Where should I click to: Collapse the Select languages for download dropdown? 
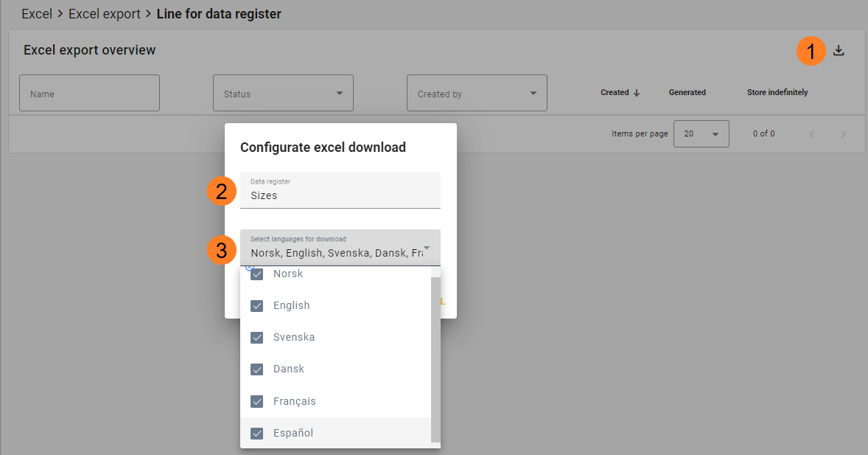[x=427, y=247]
